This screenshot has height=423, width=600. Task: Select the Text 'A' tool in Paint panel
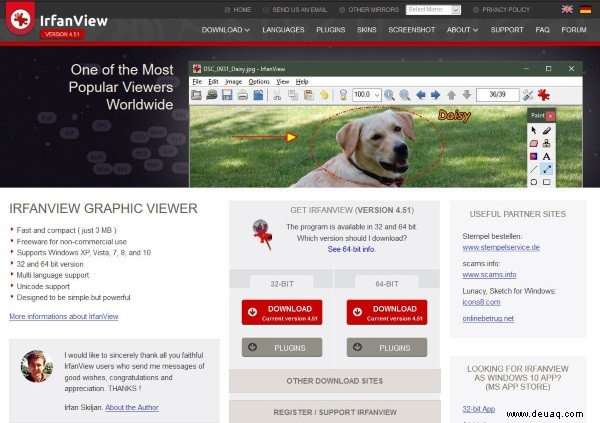547,156
